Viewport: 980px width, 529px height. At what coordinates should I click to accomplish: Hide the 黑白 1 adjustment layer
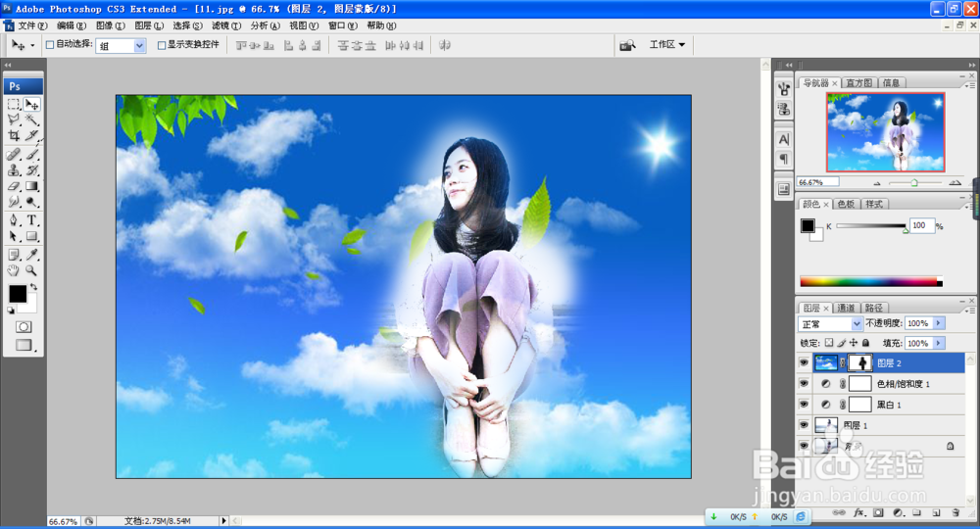click(804, 405)
